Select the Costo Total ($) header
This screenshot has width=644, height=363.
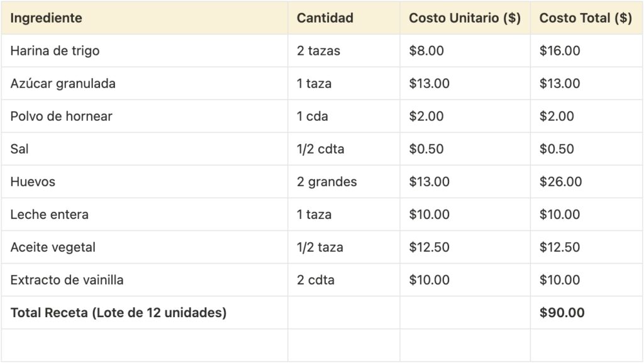(586, 18)
